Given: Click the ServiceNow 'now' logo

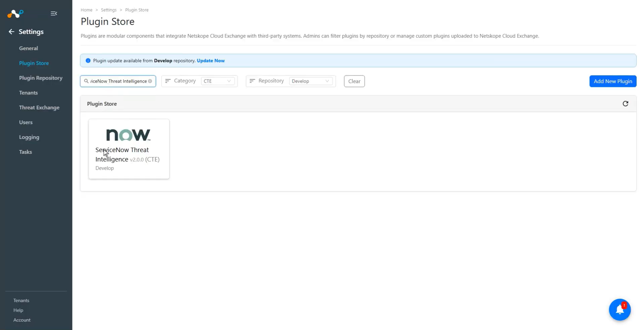Looking at the screenshot, I should click(128, 135).
